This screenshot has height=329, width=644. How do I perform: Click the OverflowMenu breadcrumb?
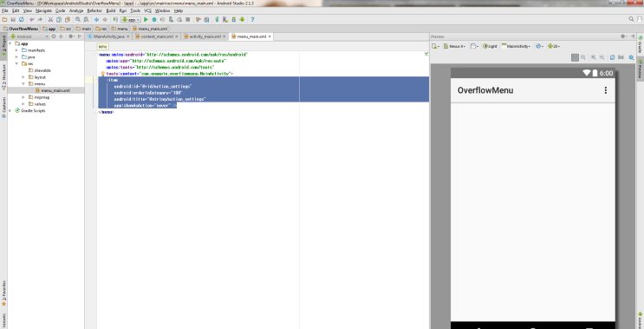click(x=21, y=29)
